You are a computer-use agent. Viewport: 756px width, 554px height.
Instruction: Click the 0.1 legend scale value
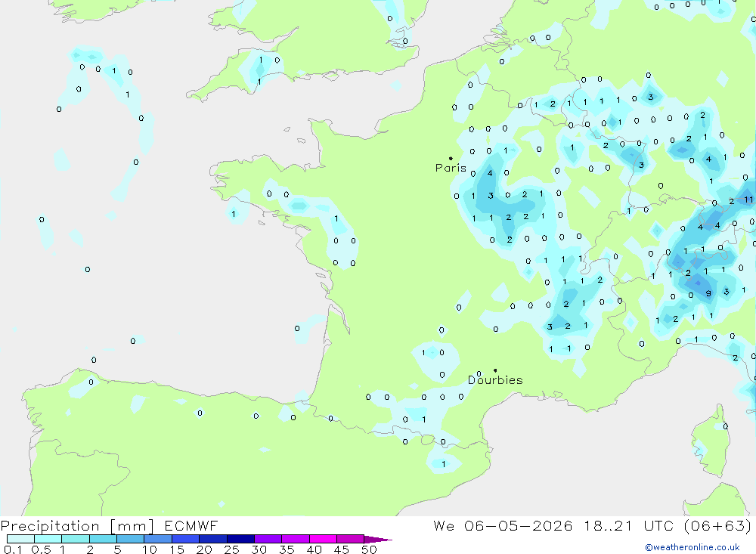pos(13,549)
